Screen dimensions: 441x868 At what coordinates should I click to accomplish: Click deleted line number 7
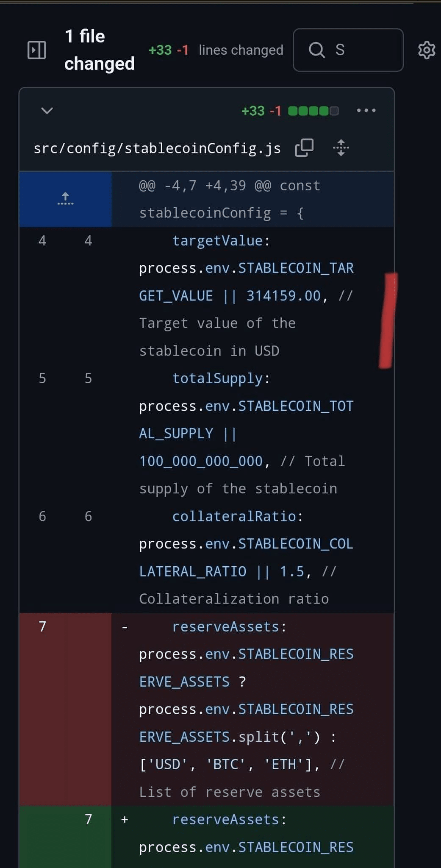42,626
